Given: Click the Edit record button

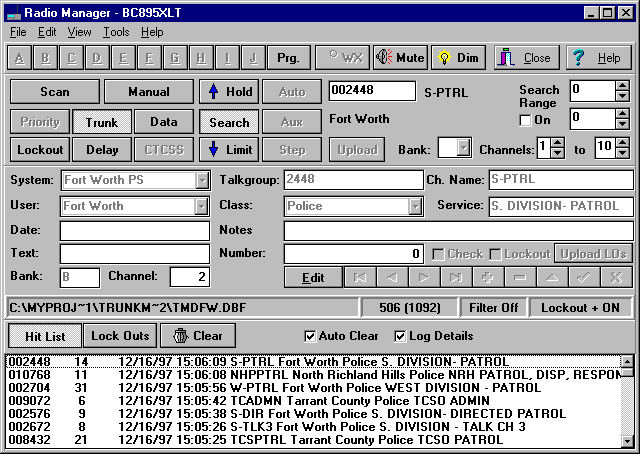Looking at the screenshot, I should pyautogui.click(x=313, y=278).
